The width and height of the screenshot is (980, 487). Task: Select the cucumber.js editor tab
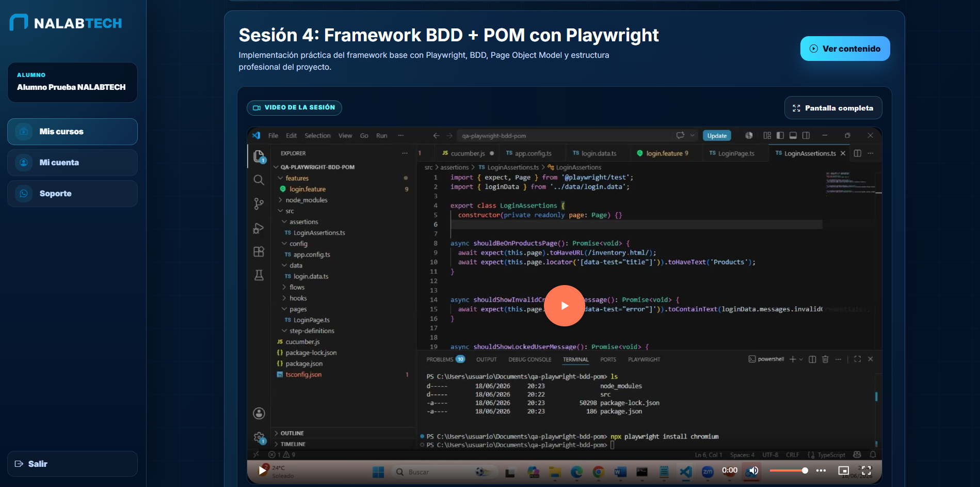[468, 153]
